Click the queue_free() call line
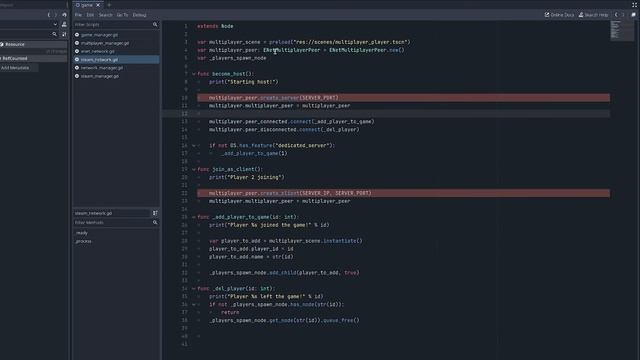Viewport: 640px width, 360px height. coord(284,320)
